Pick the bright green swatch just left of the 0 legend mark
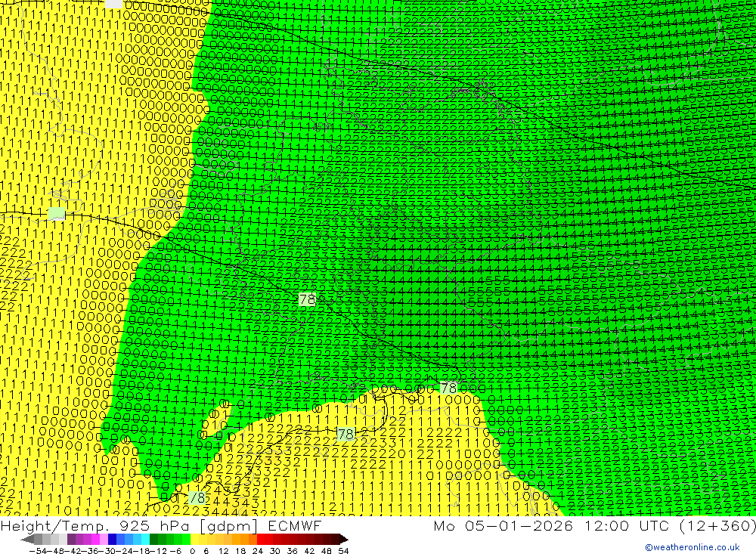The width and height of the screenshot is (756, 554). 187,539
